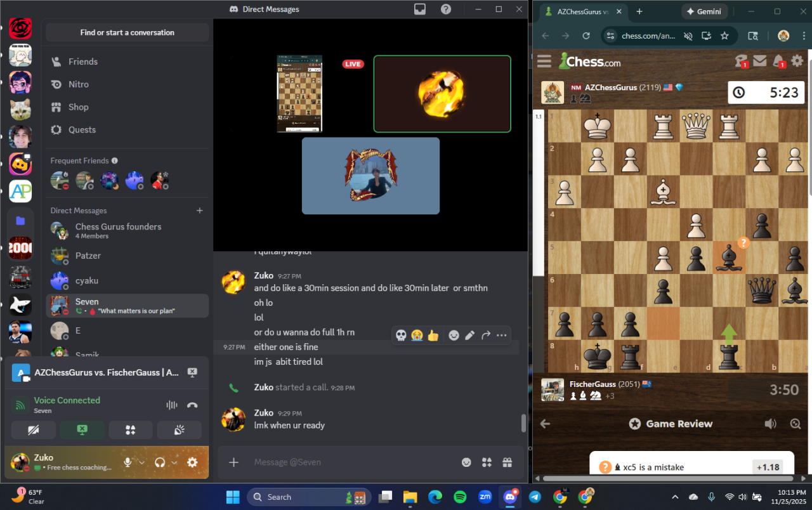
Task: Go back using the Game Review arrow
Action: pos(545,424)
